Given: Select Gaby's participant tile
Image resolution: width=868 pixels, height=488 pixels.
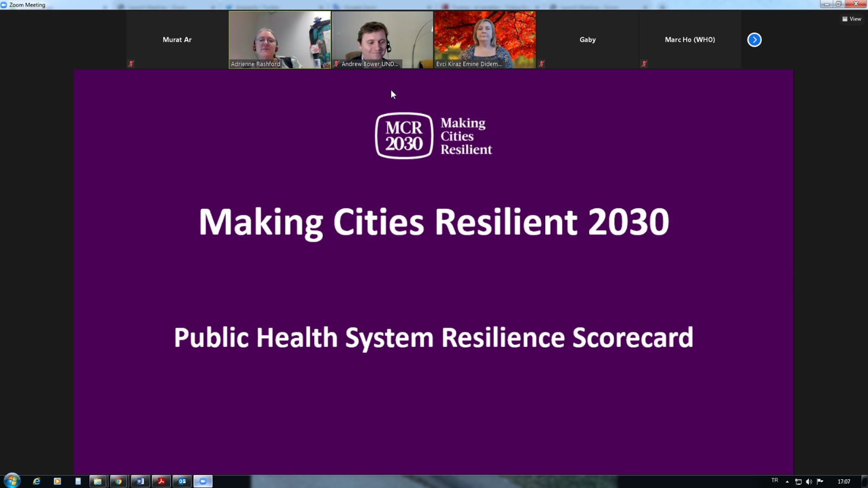Looking at the screenshot, I should pos(588,40).
